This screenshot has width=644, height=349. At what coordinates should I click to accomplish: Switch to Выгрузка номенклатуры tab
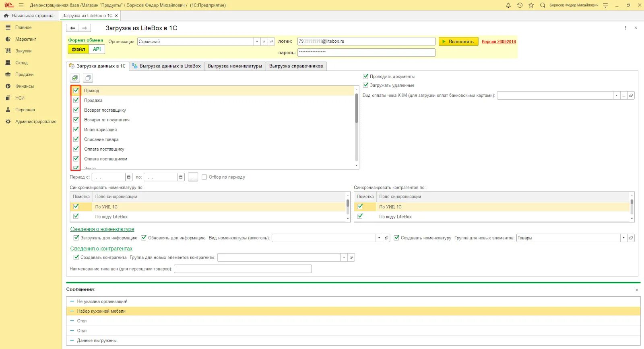(235, 66)
